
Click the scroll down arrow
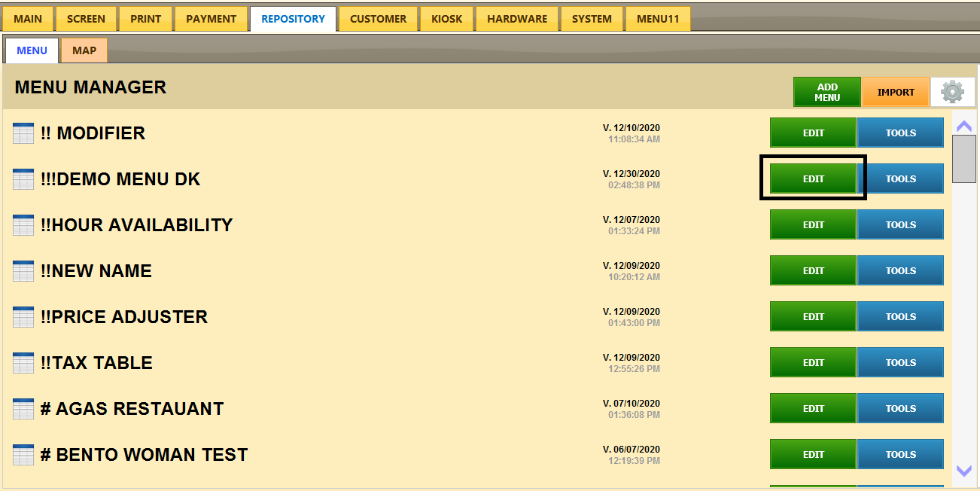(x=963, y=471)
